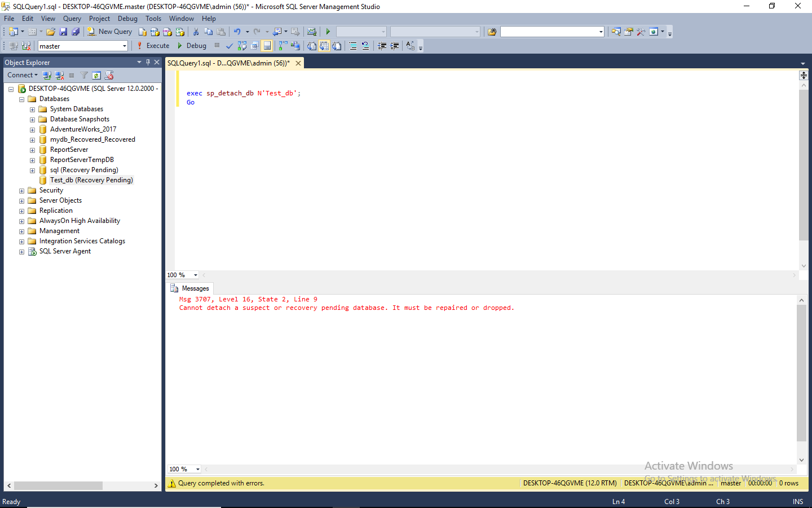Open the Tools menu
812x508 pixels.
click(153, 19)
